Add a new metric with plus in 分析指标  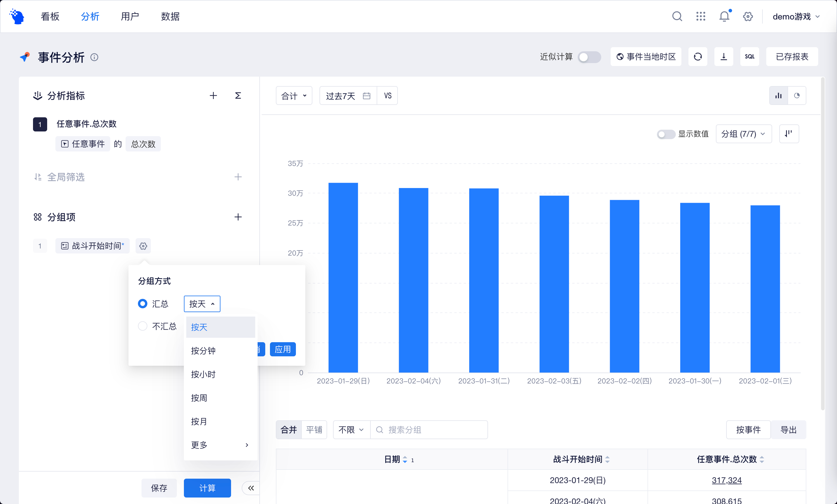[x=213, y=96]
